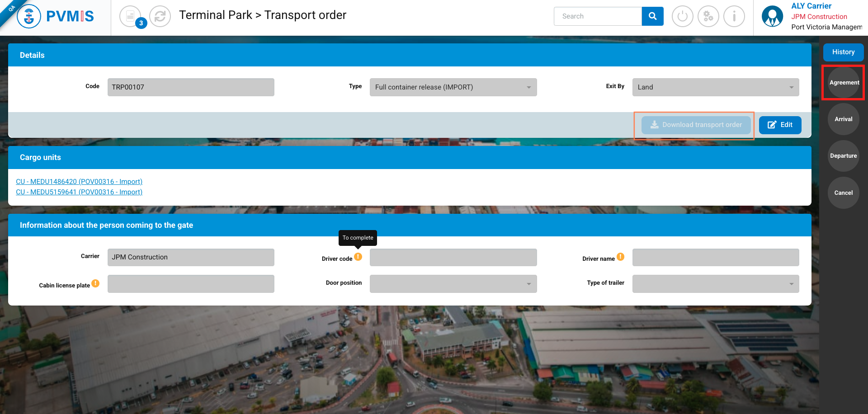Open cargo unit MEDU1486420 link
This screenshot has width=868, height=414.
click(79, 182)
